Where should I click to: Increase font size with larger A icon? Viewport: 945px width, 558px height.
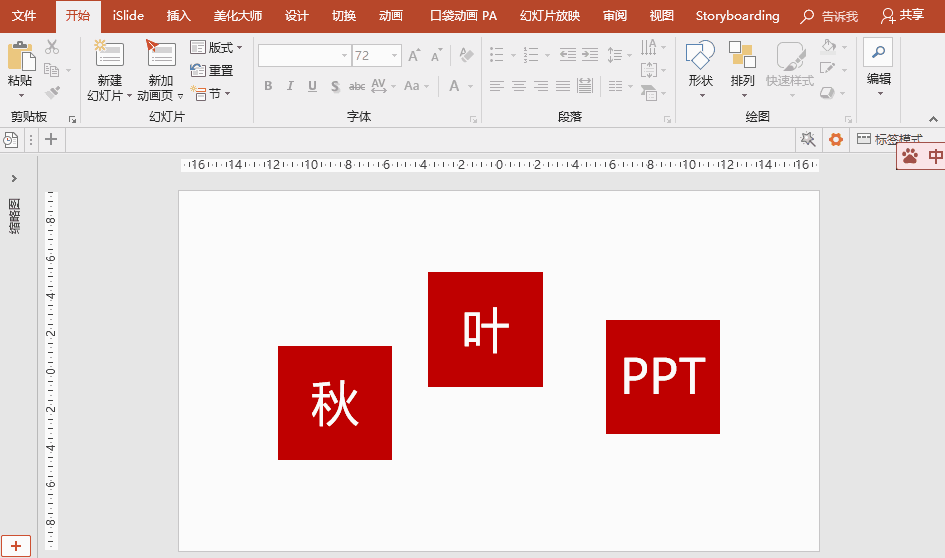tap(414, 55)
